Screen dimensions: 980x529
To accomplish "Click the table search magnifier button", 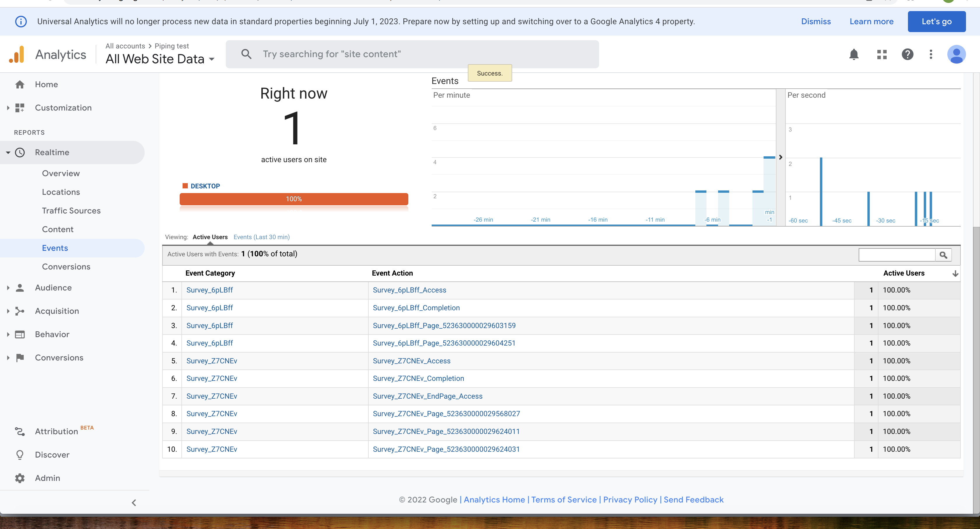I will pyautogui.click(x=943, y=255).
